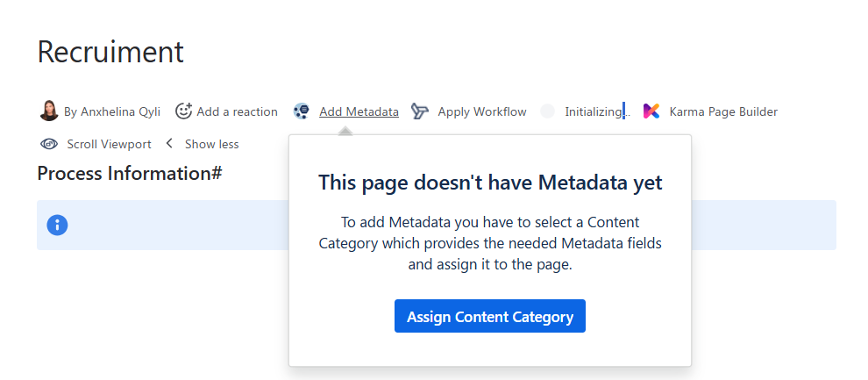The width and height of the screenshot is (868, 380).
Task: Click the Show less text
Action: pos(211,144)
